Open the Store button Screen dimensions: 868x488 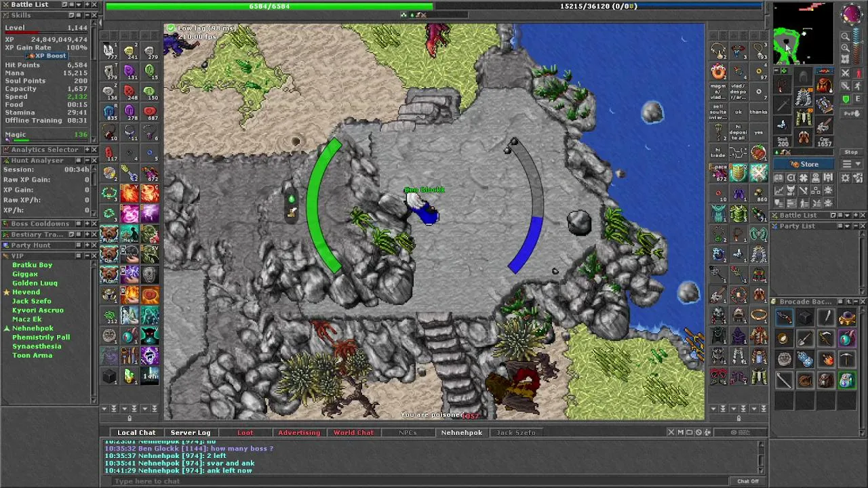click(x=805, y=164)
